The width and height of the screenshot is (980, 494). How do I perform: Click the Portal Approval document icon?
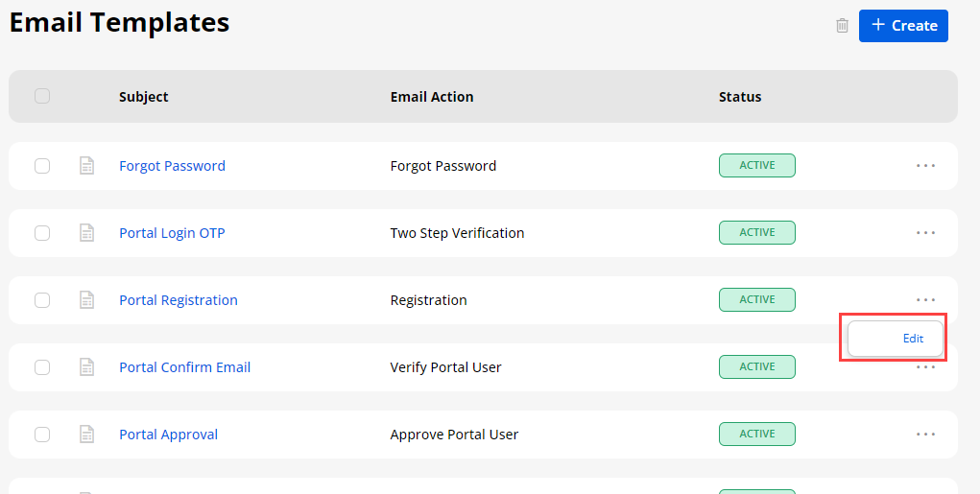(86, 435)
